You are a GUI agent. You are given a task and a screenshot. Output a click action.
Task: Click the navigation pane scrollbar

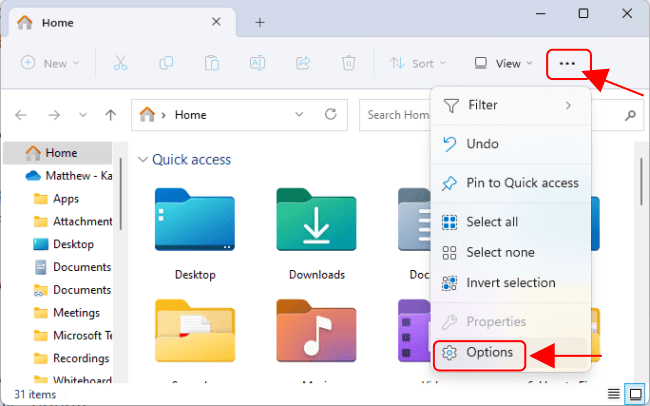121,194
